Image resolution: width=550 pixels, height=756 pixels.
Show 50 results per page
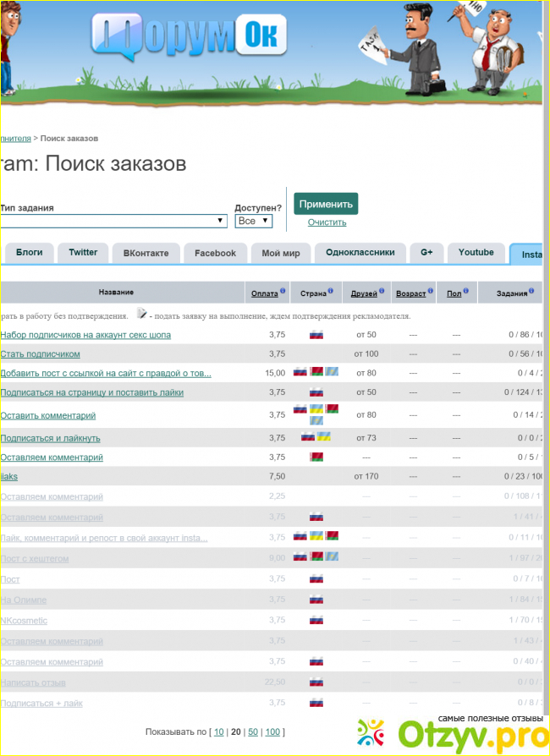(252, 731)
